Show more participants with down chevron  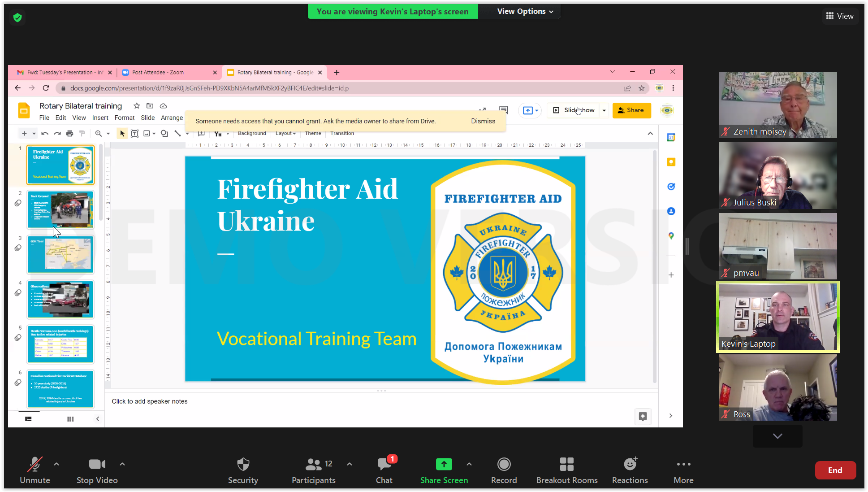coord(777,436)
